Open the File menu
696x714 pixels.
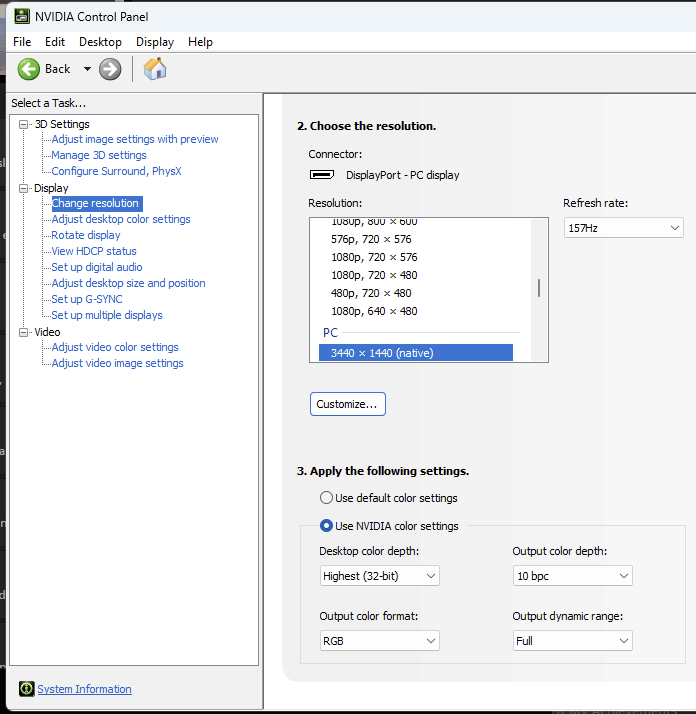(22, 42)
